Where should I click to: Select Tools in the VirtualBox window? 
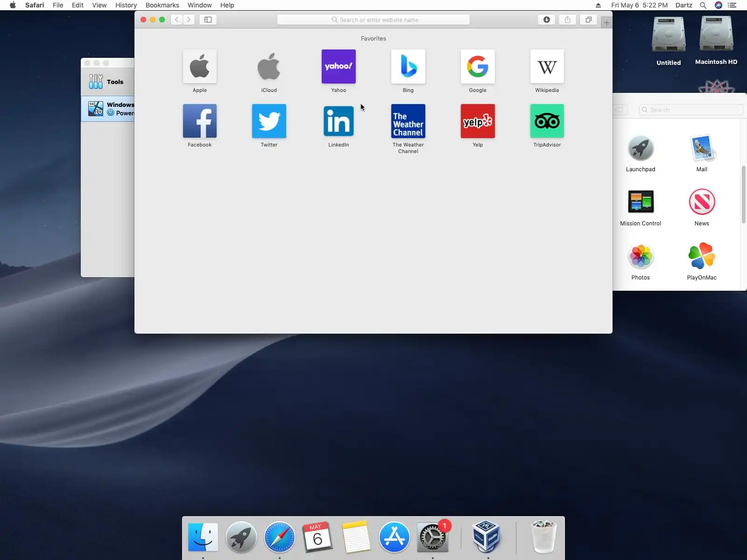[108, 82]
